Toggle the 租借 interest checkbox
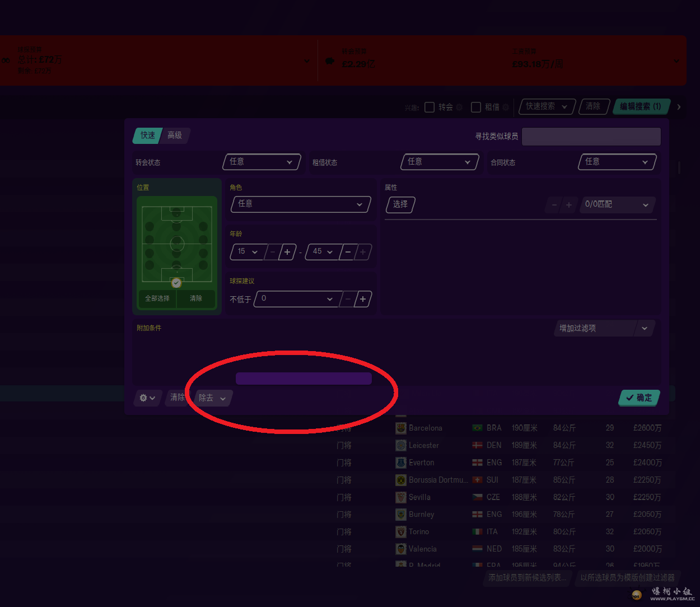The height and width of the screenshot is (607, 700). [476, 107]
